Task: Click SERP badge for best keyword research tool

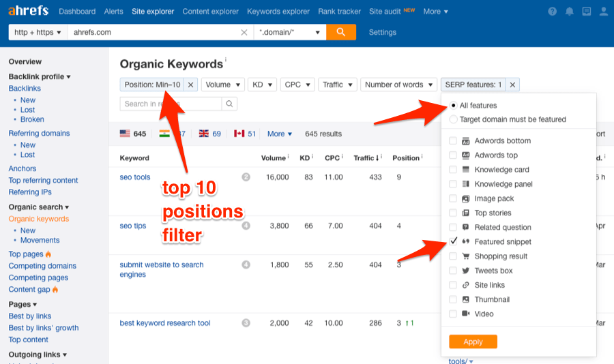Action: pos(246,323)
